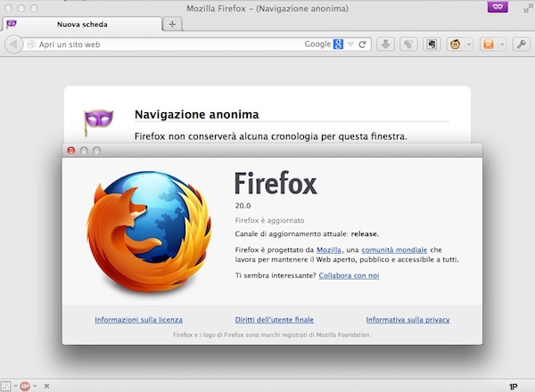Click the private browsing mask indicator in titlebar

tap(498, 6)
